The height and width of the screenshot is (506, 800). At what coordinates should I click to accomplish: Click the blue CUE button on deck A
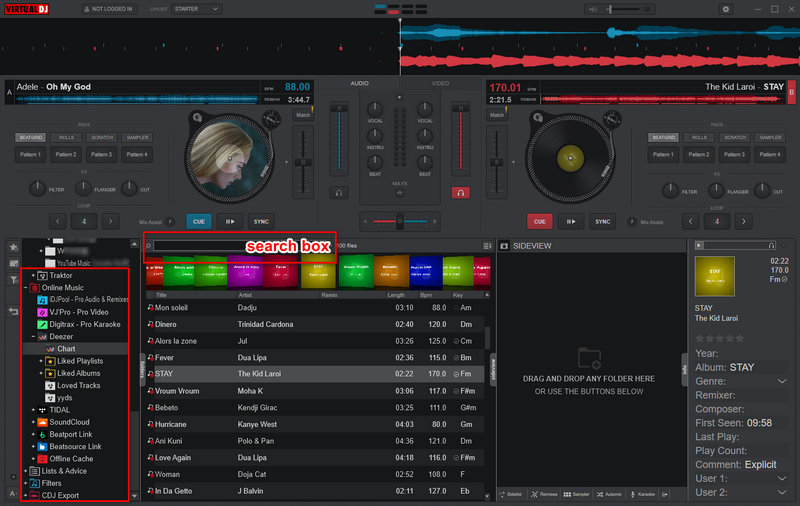click(x=198, y=222)
